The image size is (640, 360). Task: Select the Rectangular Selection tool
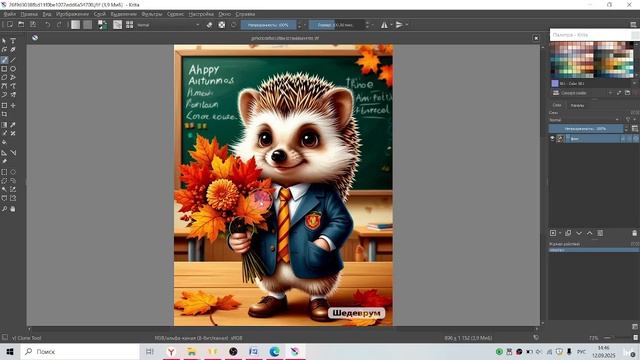(4, 172)
